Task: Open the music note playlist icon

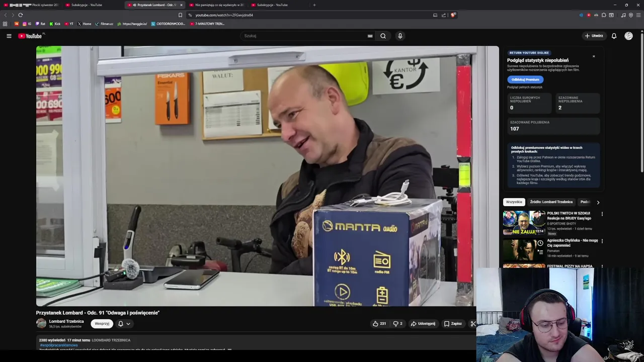Action: tap(623, 15)
